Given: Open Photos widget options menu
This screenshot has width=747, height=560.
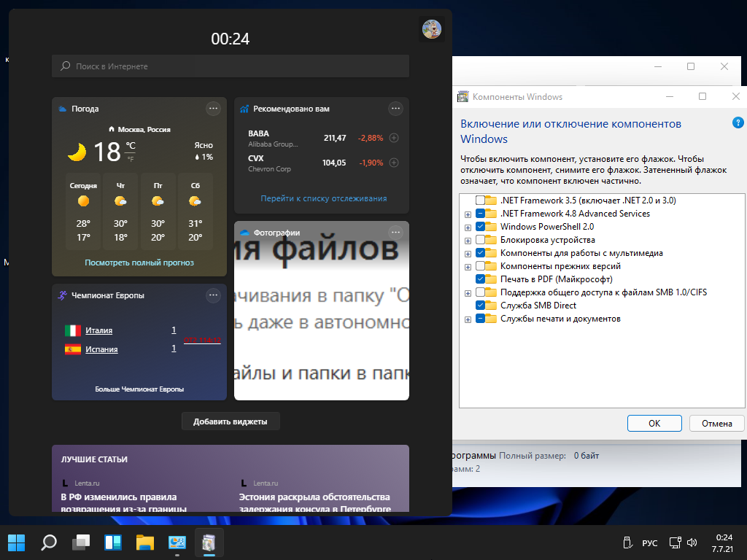Looking at the screenshot, I should click(x=395, y=233).
